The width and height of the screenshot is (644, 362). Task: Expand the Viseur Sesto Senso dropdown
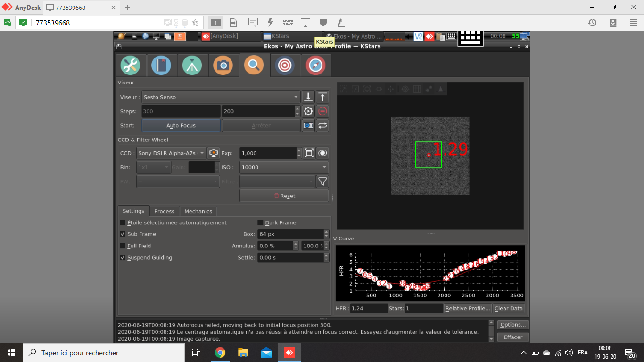pos(221,97)
